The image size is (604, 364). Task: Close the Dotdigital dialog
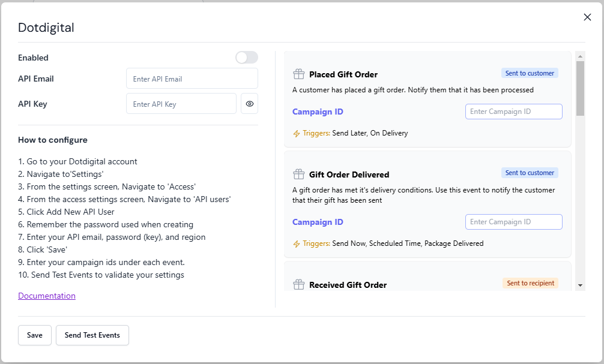(587, 17)
